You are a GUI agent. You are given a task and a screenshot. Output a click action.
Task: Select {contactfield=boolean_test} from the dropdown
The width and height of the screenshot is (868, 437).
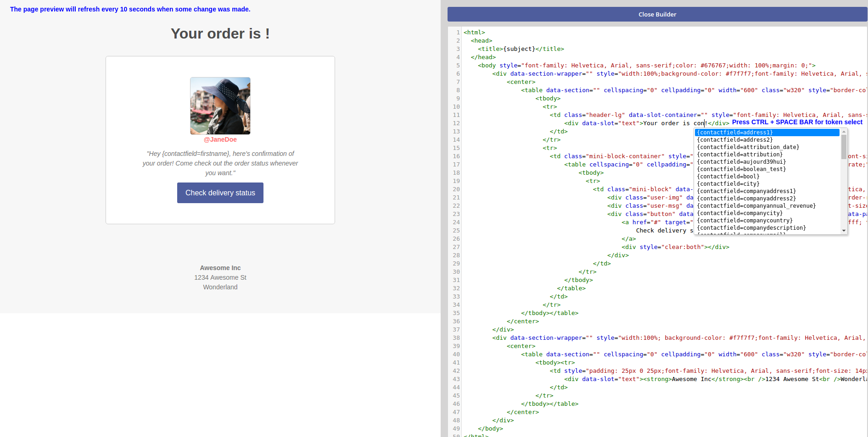(741, 169)
